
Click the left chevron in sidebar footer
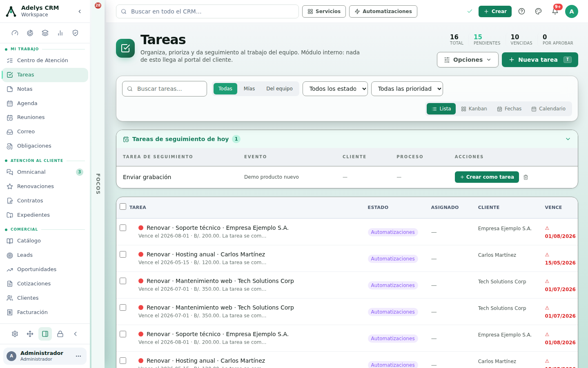click(x=76, y=334)
